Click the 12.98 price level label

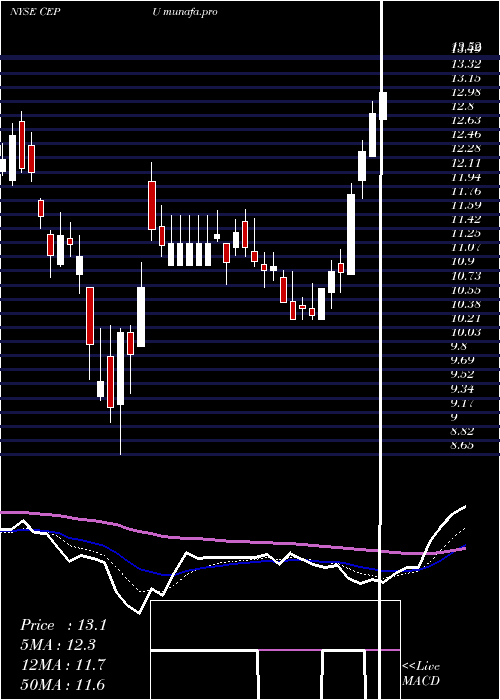[x=466, y=92]
